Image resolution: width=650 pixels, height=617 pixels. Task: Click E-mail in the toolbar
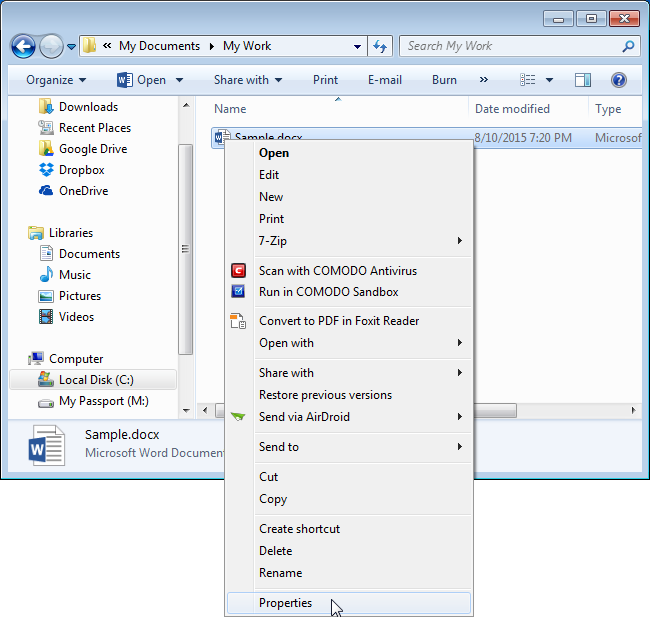point(385,80)
